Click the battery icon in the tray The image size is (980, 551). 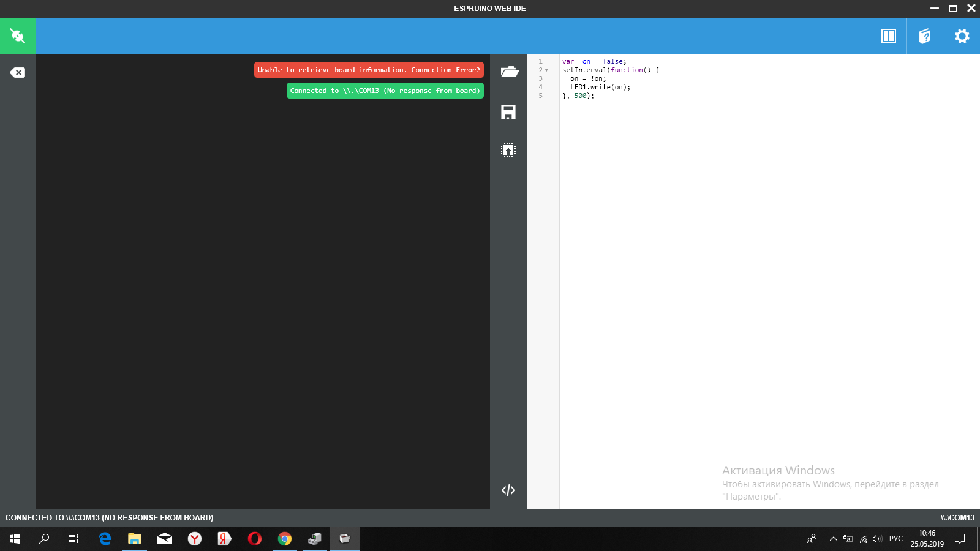coord(848,539)
